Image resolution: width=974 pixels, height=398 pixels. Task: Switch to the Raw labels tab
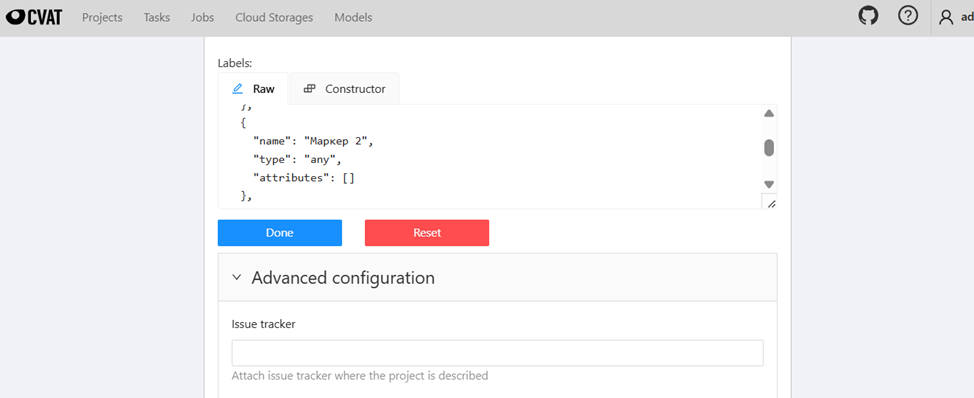click(x=253, y=89)
